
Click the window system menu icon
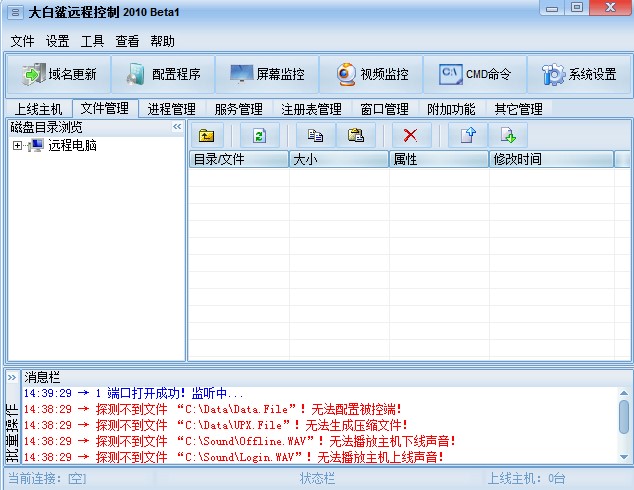click(x=15, y=13)
